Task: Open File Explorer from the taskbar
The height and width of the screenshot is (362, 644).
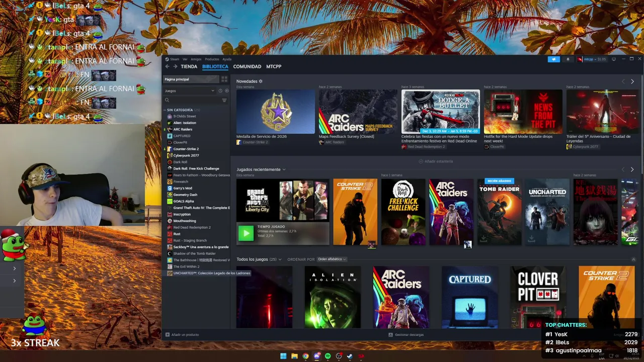Action: [294, 356]
